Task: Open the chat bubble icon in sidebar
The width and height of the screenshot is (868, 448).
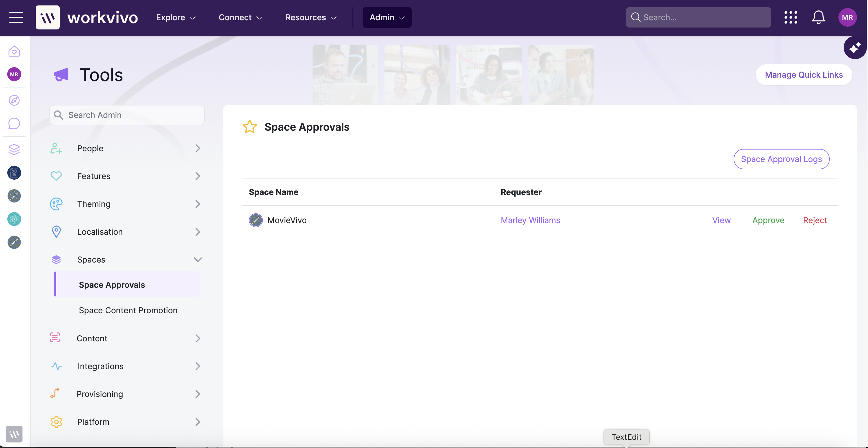Action: (x=14, y=123)
